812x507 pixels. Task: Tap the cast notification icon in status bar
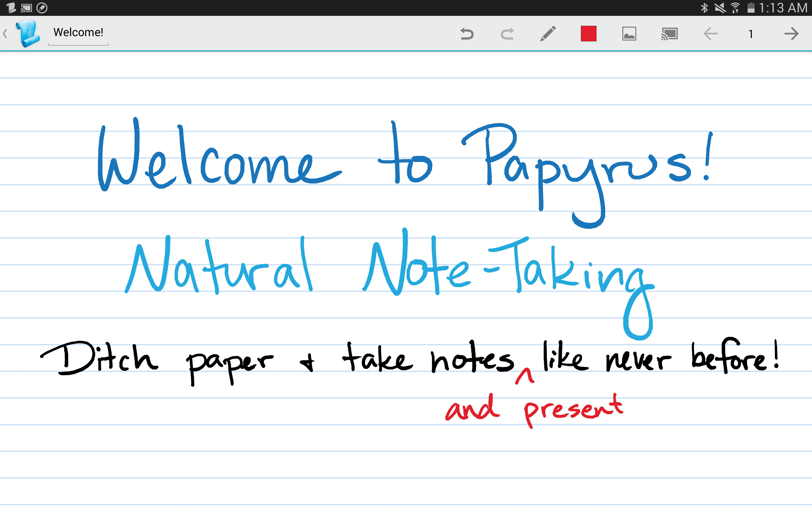point(26,8)
